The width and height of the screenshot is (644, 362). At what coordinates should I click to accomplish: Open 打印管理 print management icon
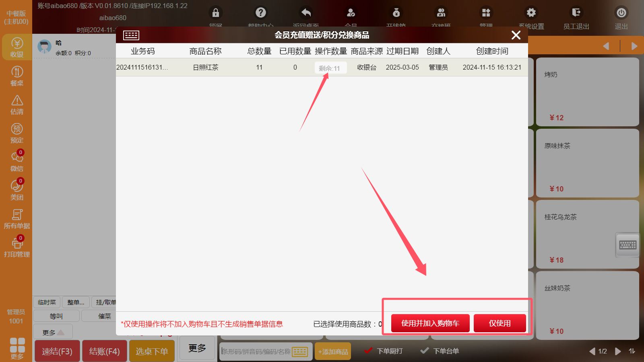[17, 247]
